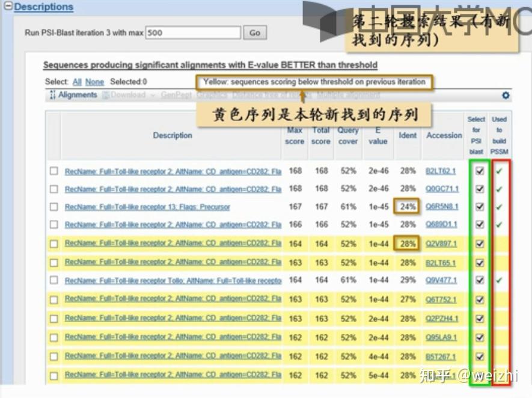Screen dimensions: 532x398
Task: Open the Description column header sorter
Action: (173, 135)
